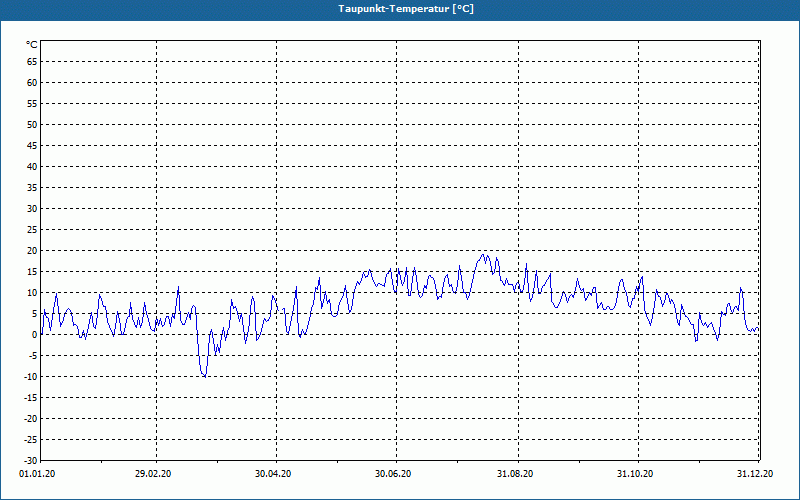This screenshot has width=800, height=500.
Task: Click the -30 value on the y-axis
Action: (31, 460)
